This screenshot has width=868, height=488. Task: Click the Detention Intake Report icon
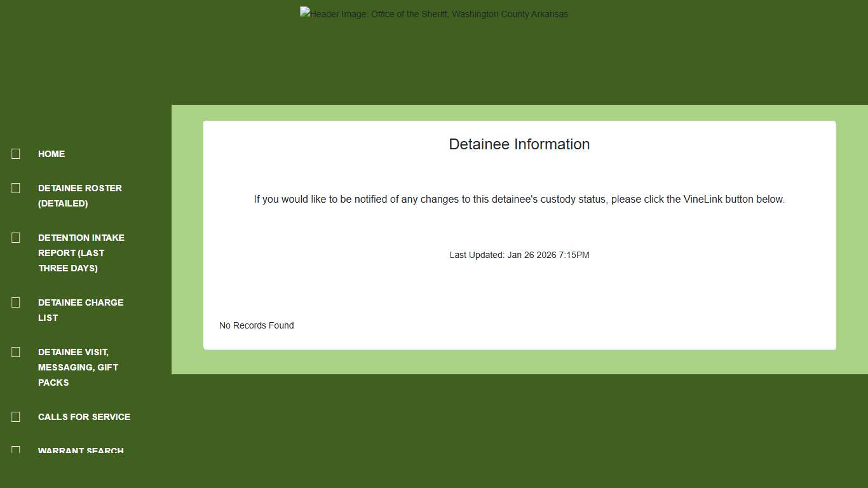(x=15, y=237)
